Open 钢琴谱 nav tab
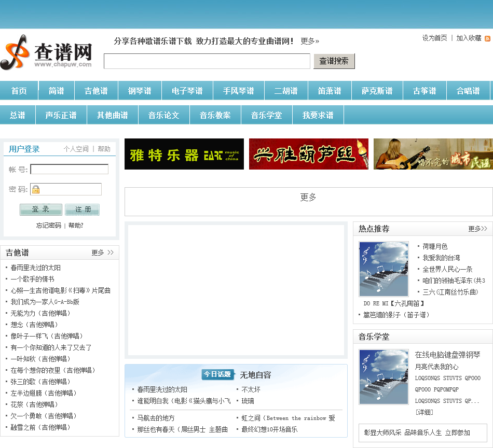This screenshot has width=493, height=448. click(x=140, y=90)
